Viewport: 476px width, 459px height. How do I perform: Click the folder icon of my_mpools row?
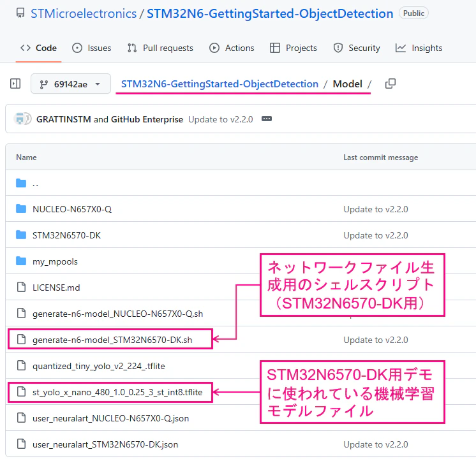[x=21, y=261]
